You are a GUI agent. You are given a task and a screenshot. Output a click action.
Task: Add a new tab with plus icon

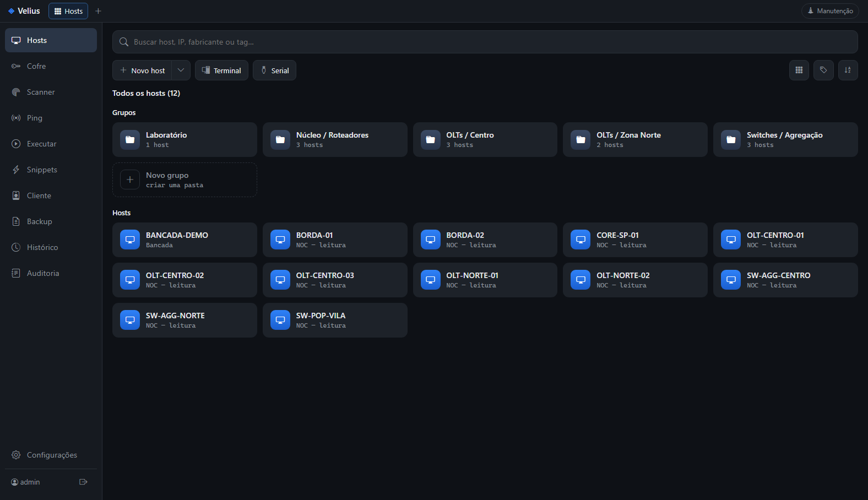coord(98,11)
